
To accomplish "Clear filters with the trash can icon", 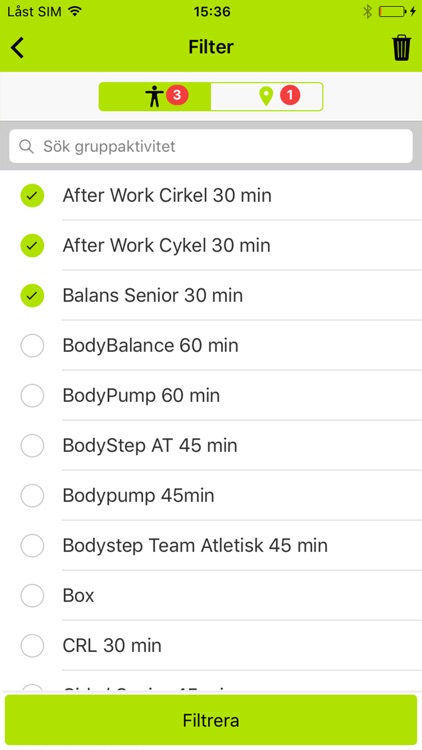I will coord(401,47).
